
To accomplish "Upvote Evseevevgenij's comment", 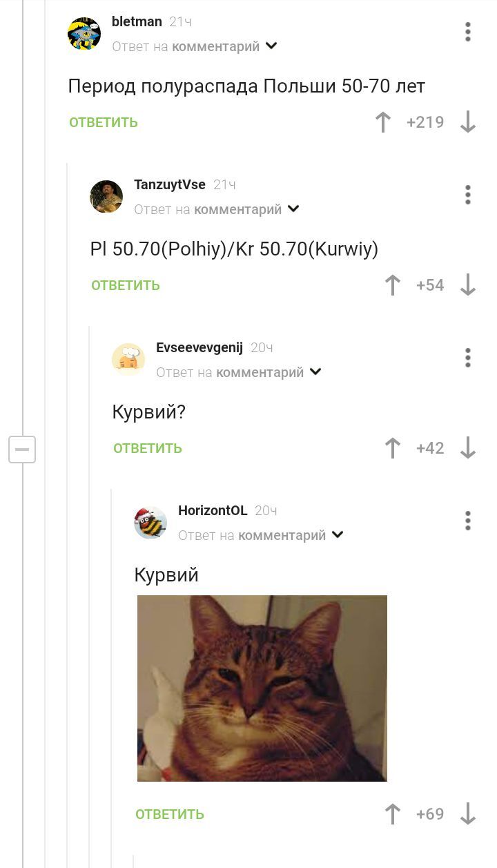I will pyautogui.click(x=393, y=448).
